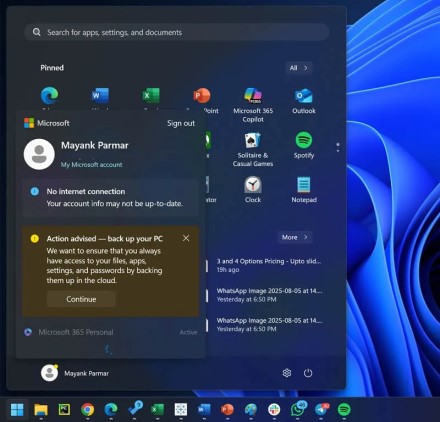Open File Explorer from the taskbar
The height and width of the screenshot is (422, 440).
pos(41,409)
